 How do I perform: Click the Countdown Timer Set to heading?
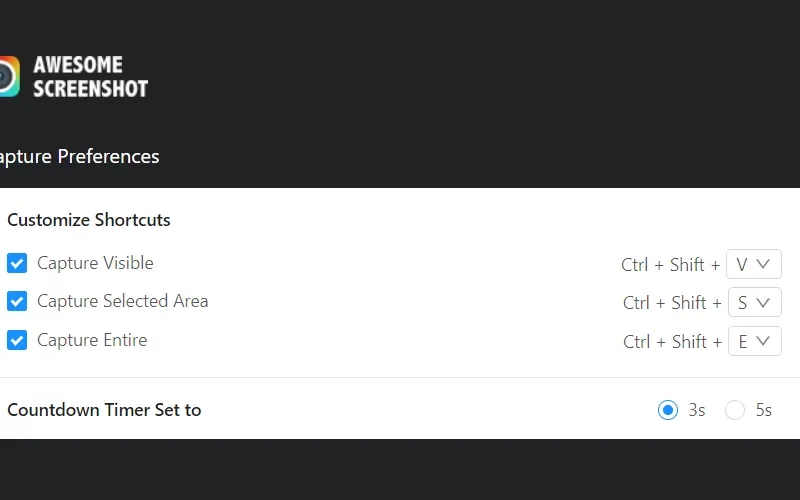pyautogui.click(x=104, y=410)
